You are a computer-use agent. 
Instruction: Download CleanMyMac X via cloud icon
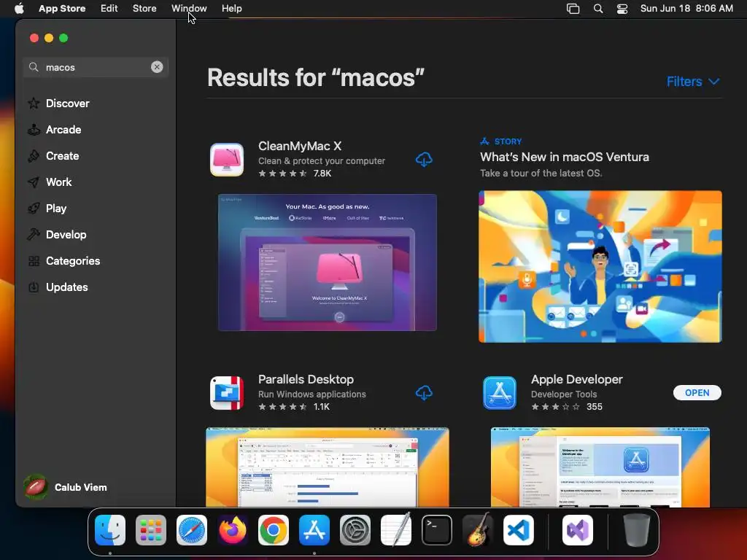pos(424,160)
